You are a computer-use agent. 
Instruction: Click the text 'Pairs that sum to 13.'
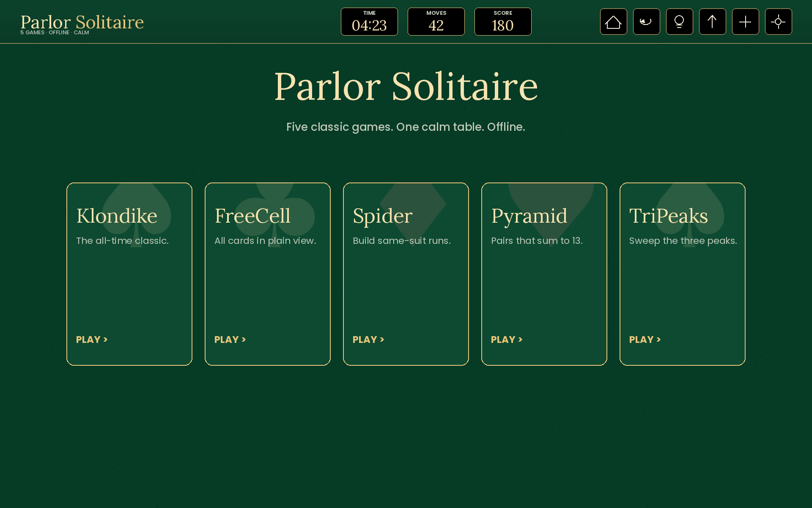point(537,240)
